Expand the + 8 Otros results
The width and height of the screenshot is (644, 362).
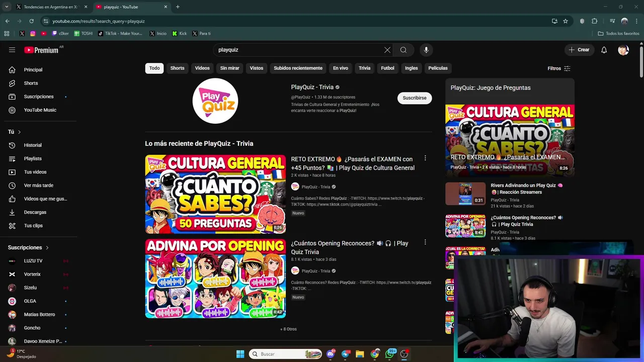tap(288, 329)
